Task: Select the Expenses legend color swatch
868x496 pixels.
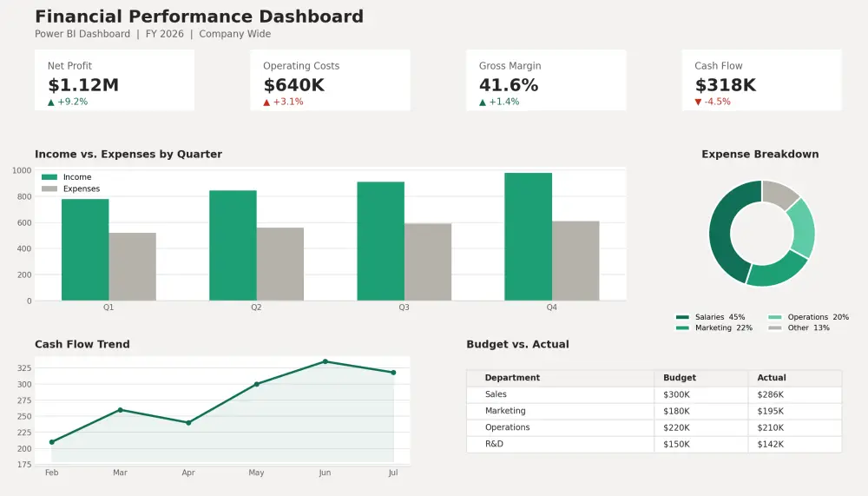Action: (49, 189)
